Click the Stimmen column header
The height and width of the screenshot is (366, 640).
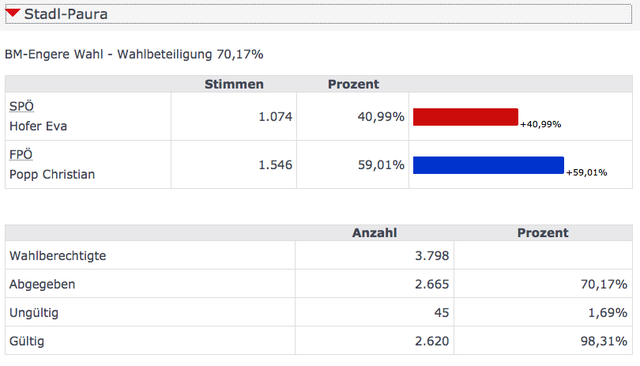tap(234, 84)
